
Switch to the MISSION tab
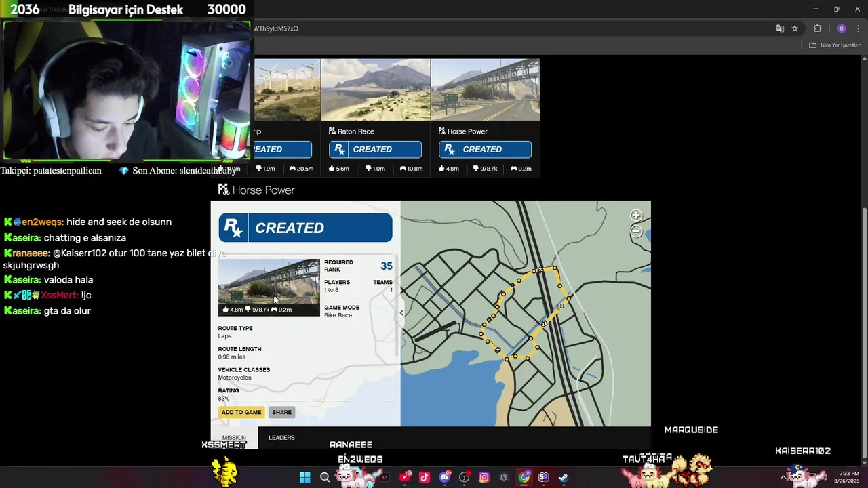[234, 438]
